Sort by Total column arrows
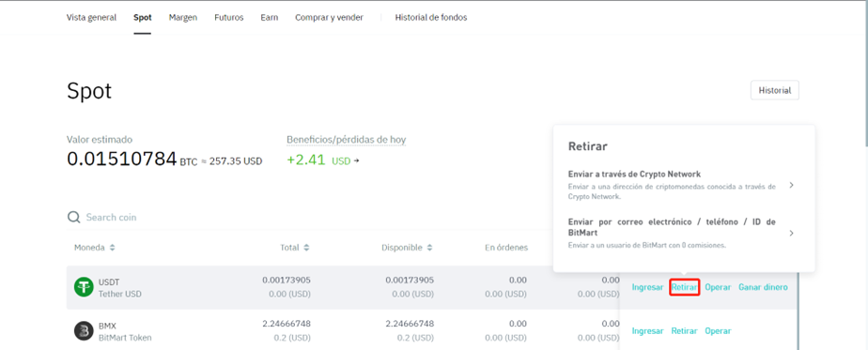 306,248
